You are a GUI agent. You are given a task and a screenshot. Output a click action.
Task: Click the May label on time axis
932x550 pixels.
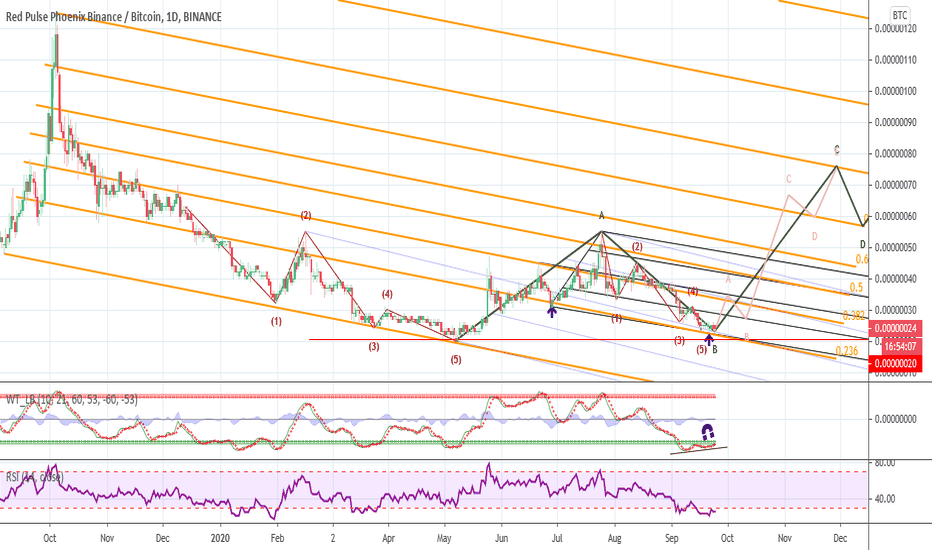[x=443, y=539]
